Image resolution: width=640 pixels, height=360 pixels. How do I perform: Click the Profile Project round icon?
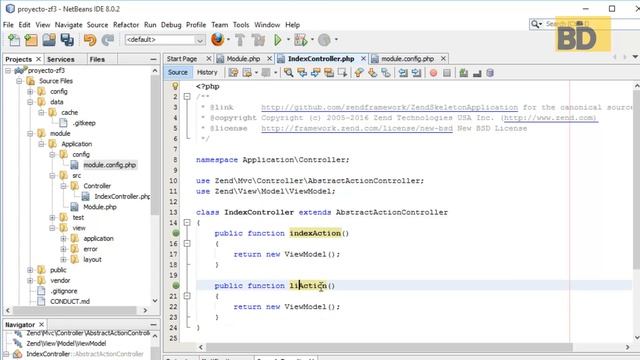[x=324, y=40]
